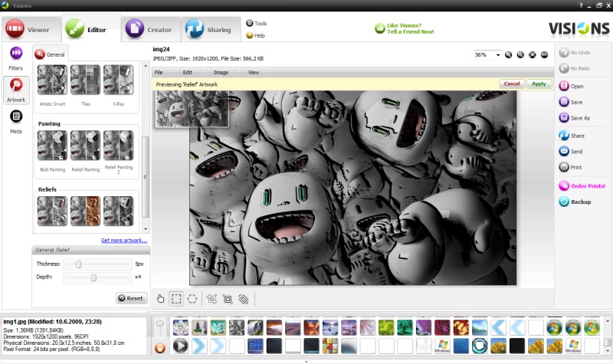This screenshot has width=613, height=364.
Task: Click the Reset button
Action: pyautogui.click(x=131, y=298)
